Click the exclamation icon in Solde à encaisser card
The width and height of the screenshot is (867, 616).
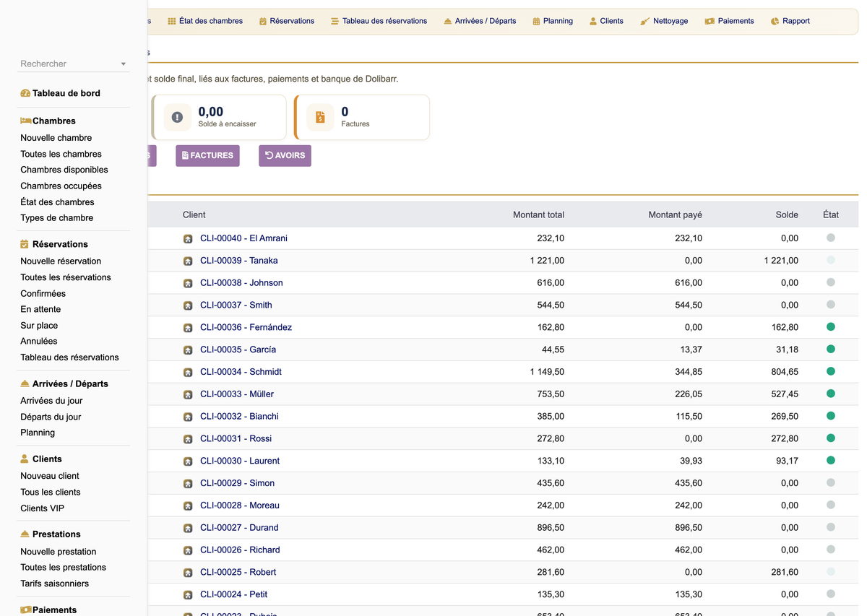(178, 117)
